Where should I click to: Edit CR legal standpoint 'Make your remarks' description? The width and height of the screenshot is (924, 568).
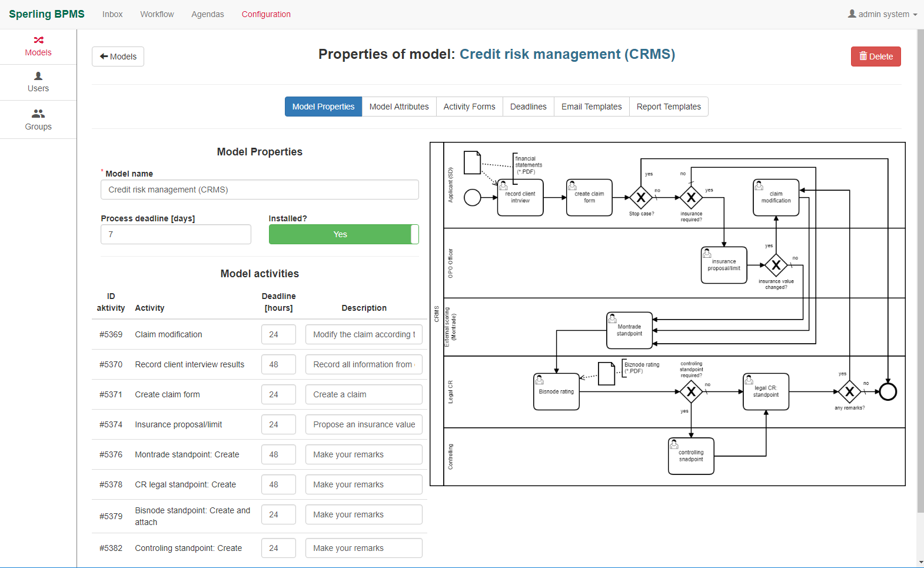(x=364, y=484)
